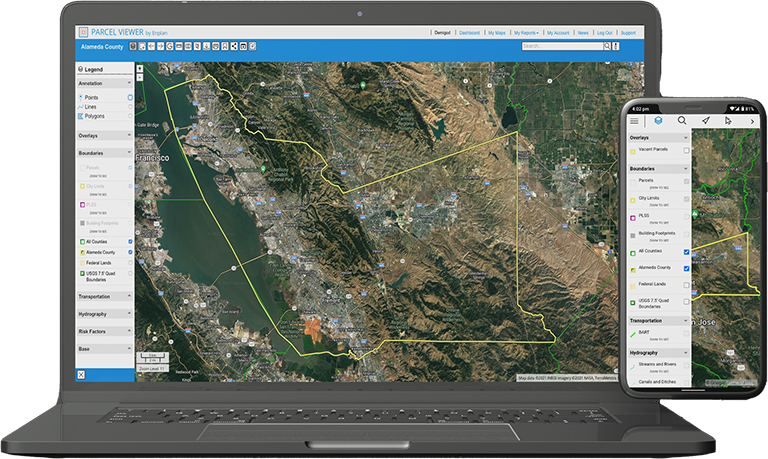Click the share icon in the blue toolbar
The width and height of the screenshot is (768, 459).
[234, 46]
